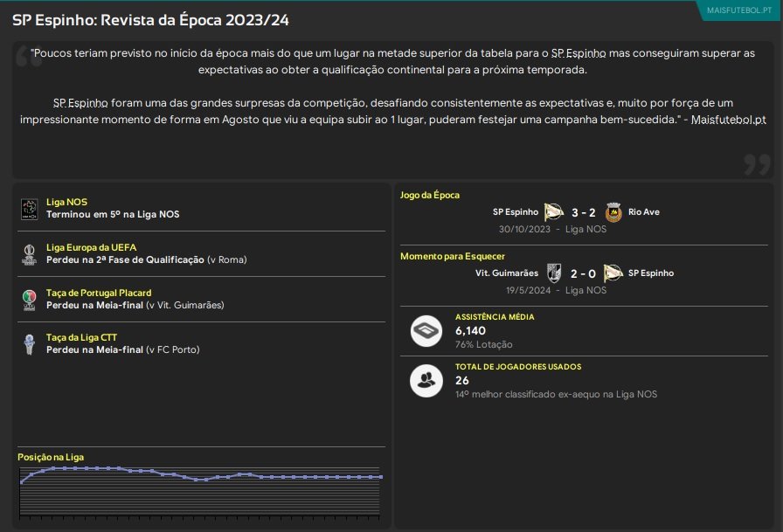Click the 19/5/2024 match date

coord(528,290)
